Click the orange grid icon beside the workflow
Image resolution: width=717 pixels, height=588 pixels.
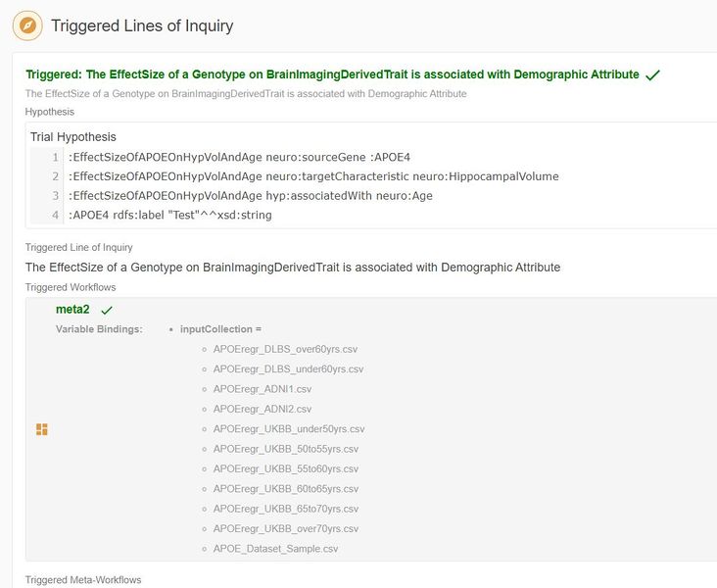pos(42,429)
